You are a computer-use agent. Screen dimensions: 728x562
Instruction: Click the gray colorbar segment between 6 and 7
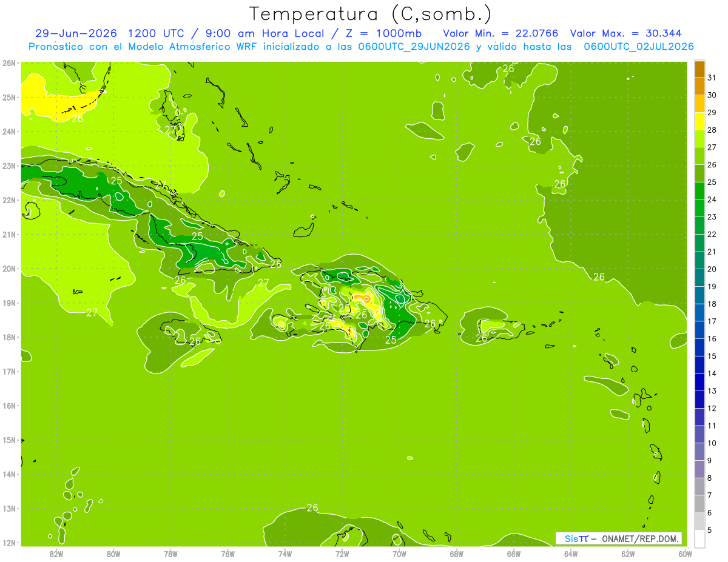click(x=699, y=504)
